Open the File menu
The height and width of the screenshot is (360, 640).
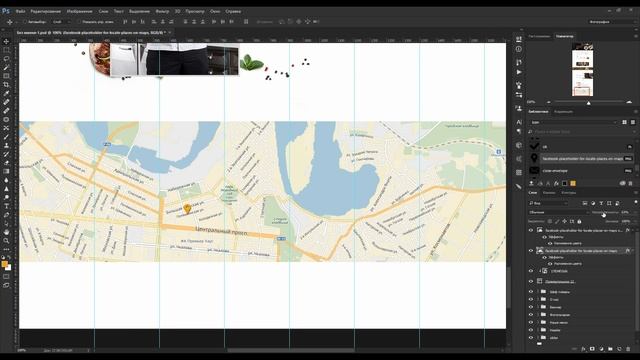(20, 11)
